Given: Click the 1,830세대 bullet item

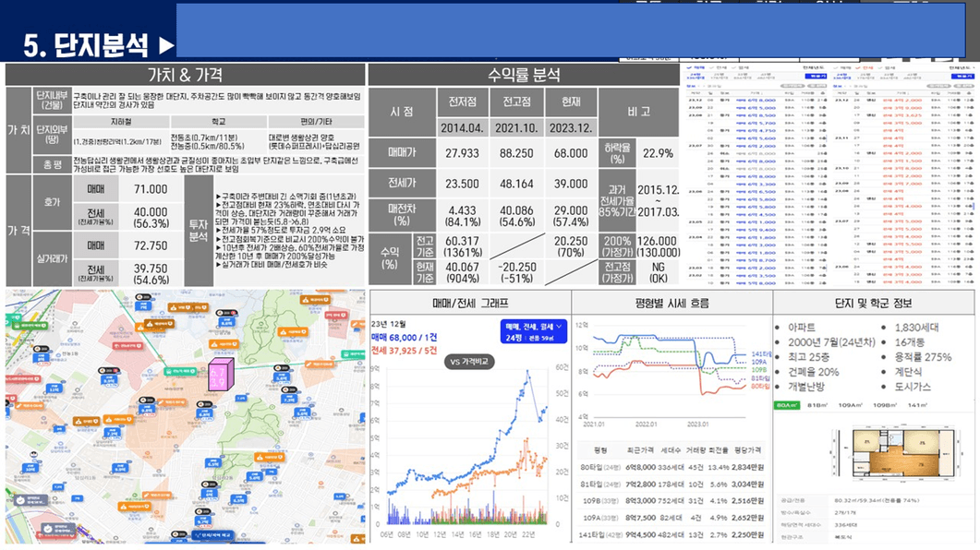Looking at the screenshot, I should (x=916, y=327).
